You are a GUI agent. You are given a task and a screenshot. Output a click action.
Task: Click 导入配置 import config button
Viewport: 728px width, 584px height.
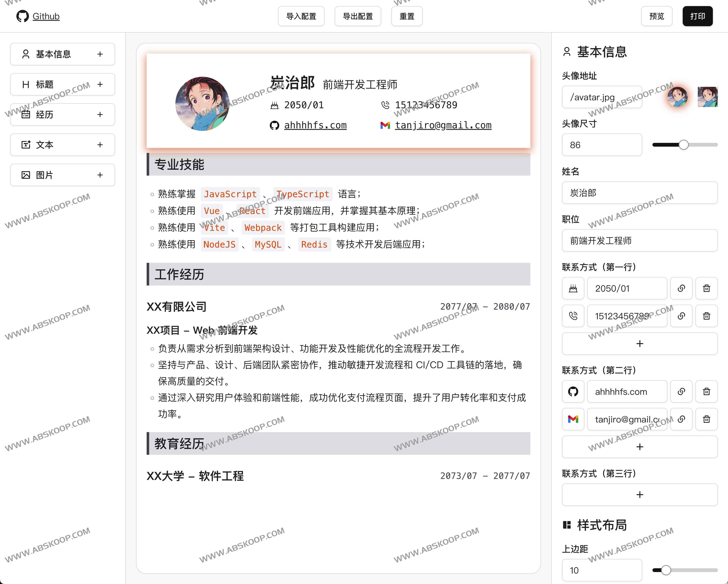[301, 16]
